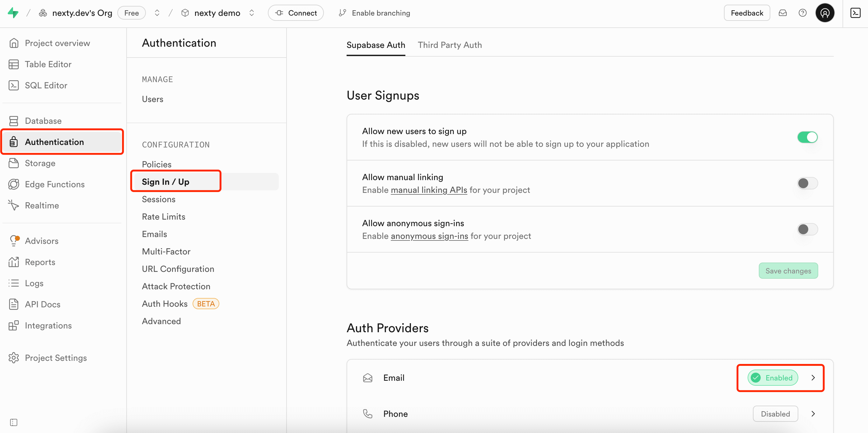Open the nexty demo project switcher
This screenshot has height=433, width=868.
252,13
